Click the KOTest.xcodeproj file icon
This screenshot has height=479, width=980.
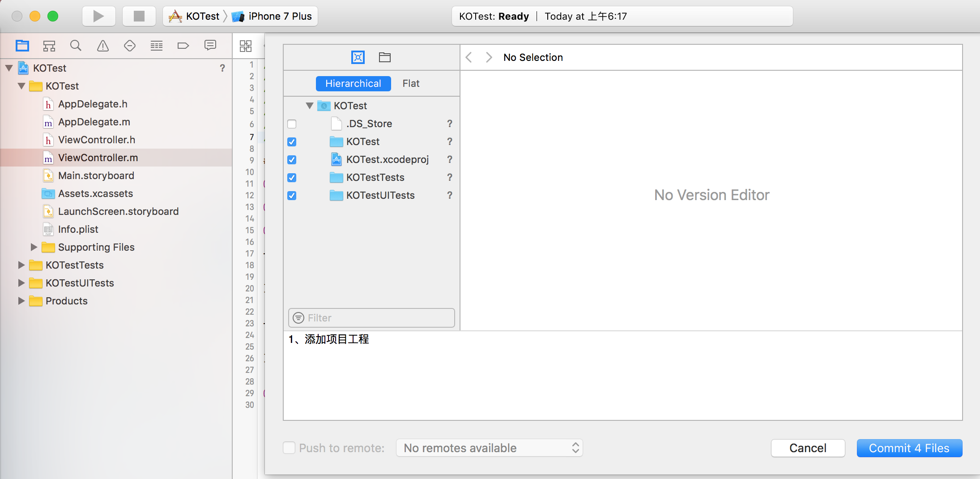(x=337, y=159)
